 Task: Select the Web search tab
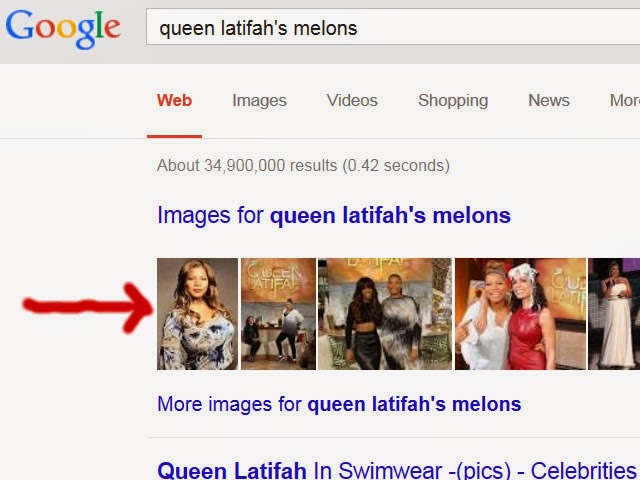click(x=174, y=100)
